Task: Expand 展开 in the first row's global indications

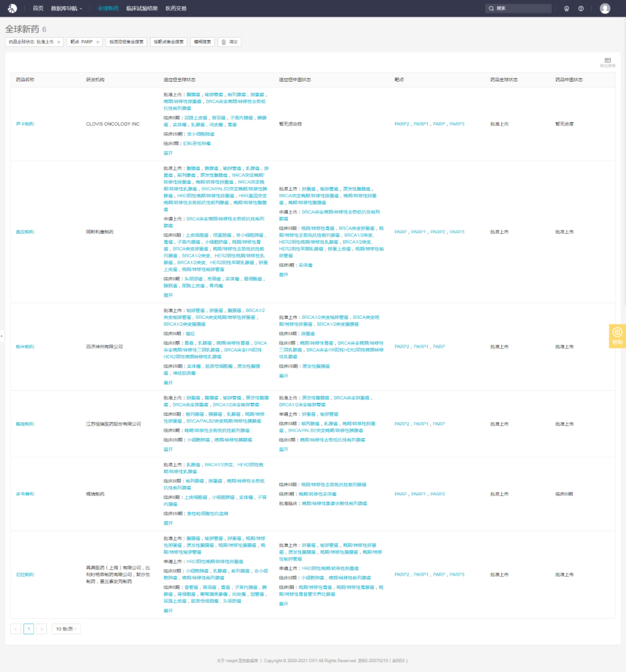Action: pyautogui.click(x=168, y=153)
